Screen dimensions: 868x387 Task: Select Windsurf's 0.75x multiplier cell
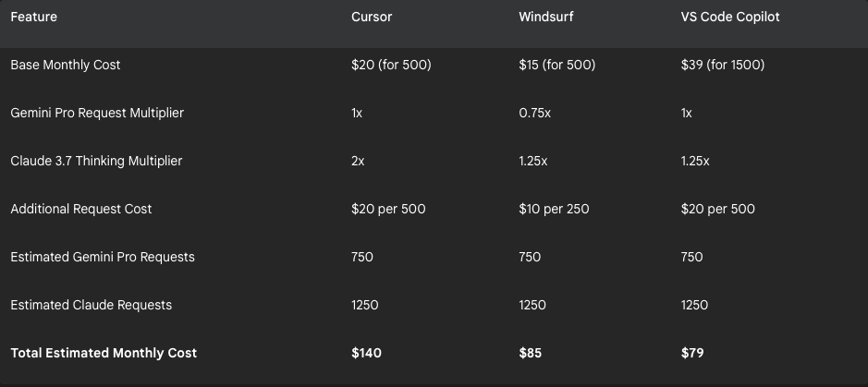pos(534,113)
